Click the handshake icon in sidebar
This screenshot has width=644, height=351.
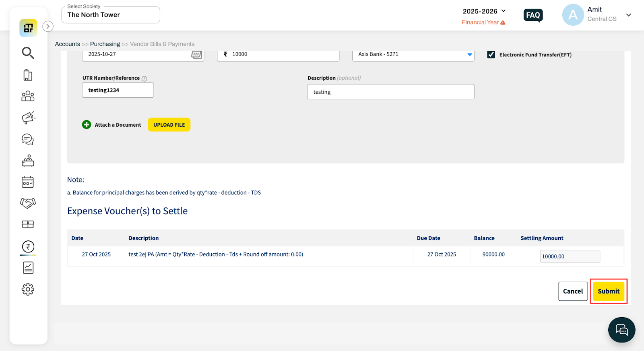click(28, 203)
